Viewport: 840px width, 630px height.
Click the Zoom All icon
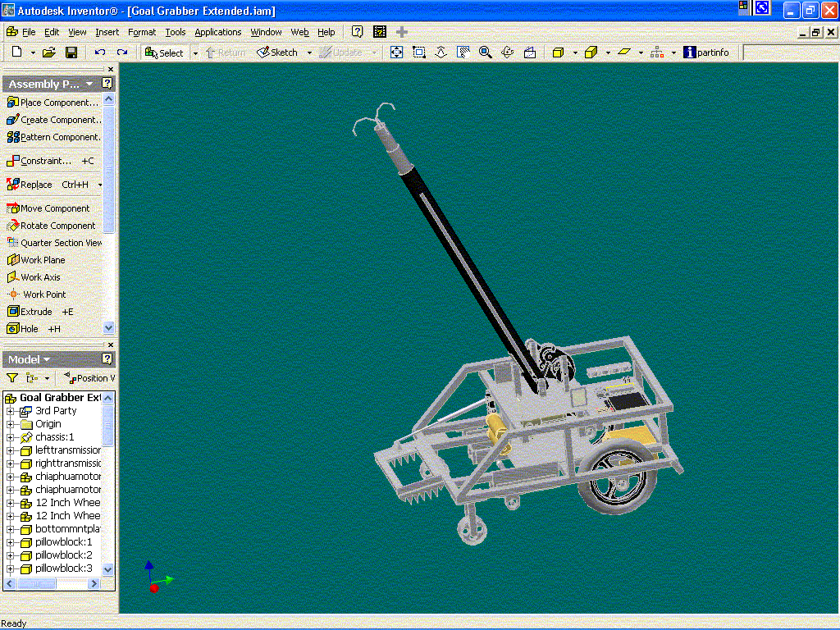(x=396, y=52)
